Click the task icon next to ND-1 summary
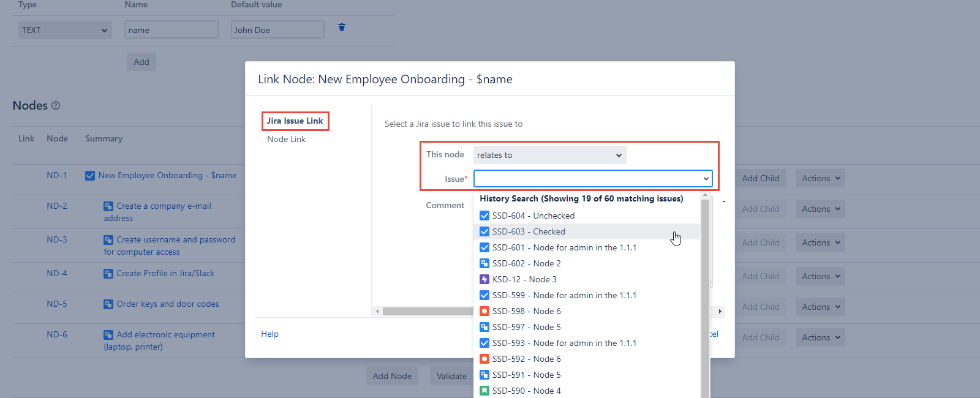This screenshot has width=980, height=398. click(90, 176)
